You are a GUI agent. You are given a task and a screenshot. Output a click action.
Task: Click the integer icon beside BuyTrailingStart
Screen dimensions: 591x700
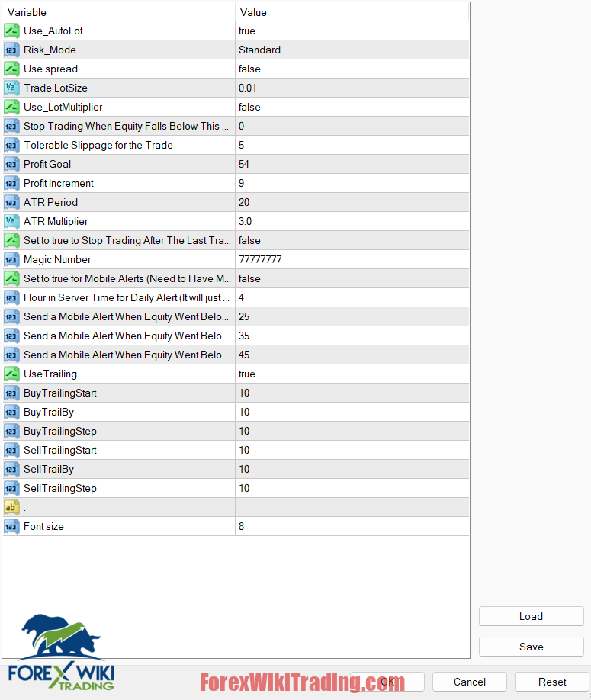click(x=11, y=393)
